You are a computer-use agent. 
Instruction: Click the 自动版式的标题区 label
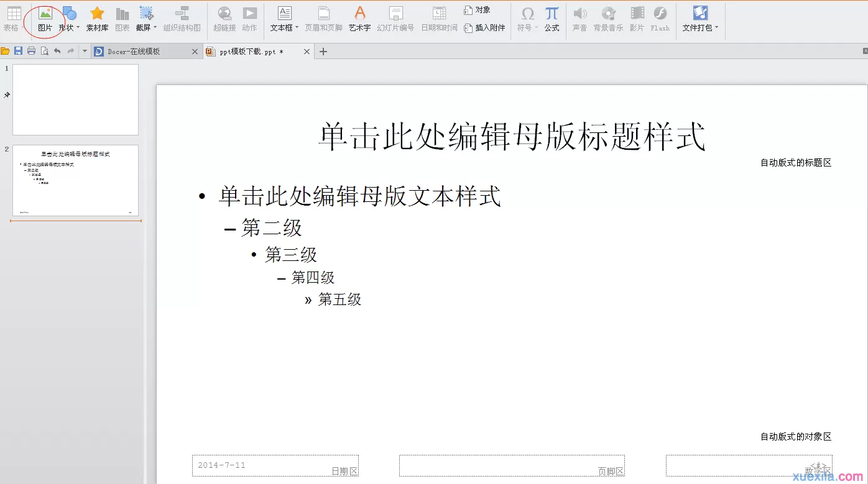click(796, 163)
